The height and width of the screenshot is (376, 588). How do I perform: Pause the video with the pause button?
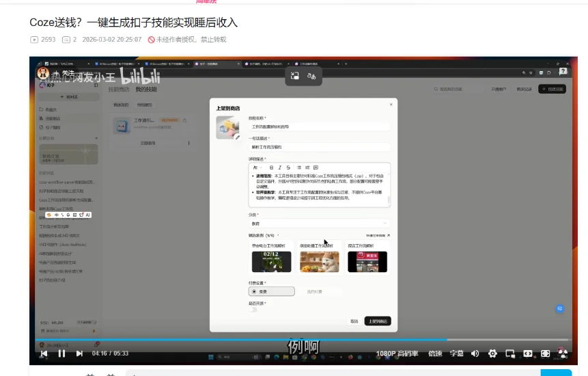click(x=62, y=353)
